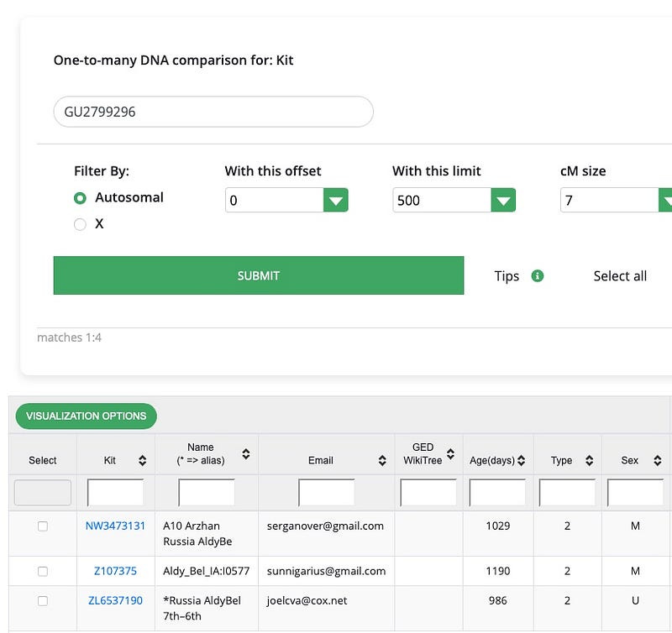Sort by Name column arrows

click(246, 454)
